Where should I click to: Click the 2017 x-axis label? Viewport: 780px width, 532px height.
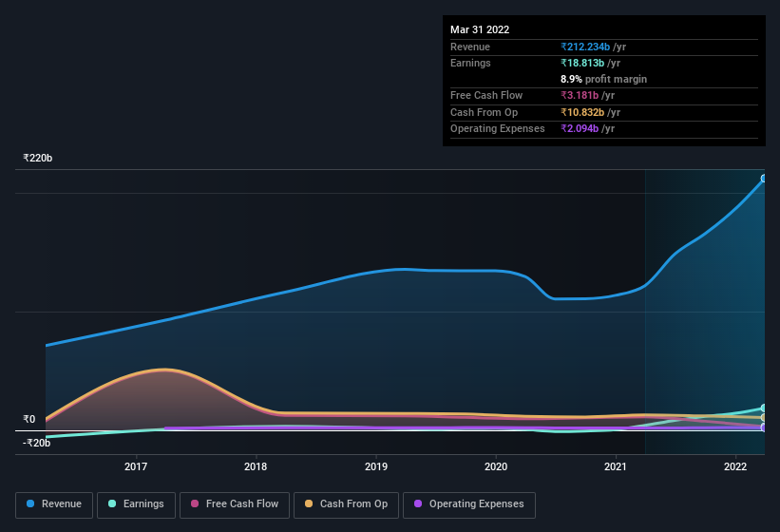[136, 466]
